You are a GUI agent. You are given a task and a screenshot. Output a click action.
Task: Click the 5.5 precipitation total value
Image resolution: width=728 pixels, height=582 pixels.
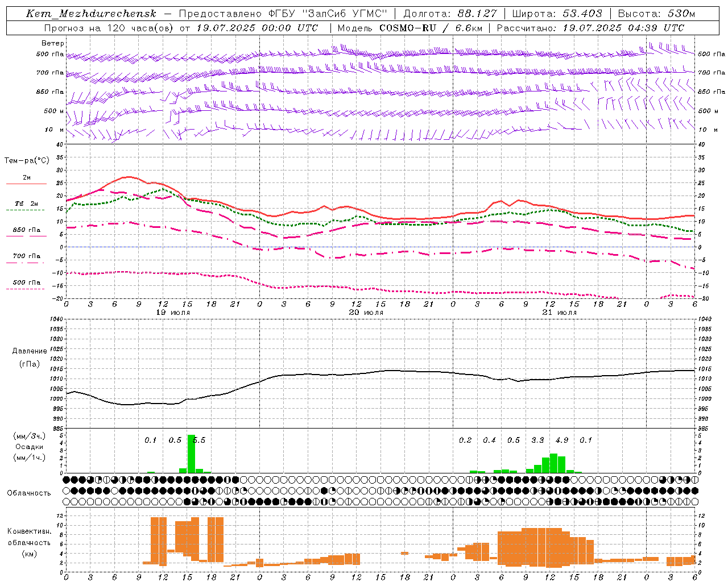tap(199, 440)
